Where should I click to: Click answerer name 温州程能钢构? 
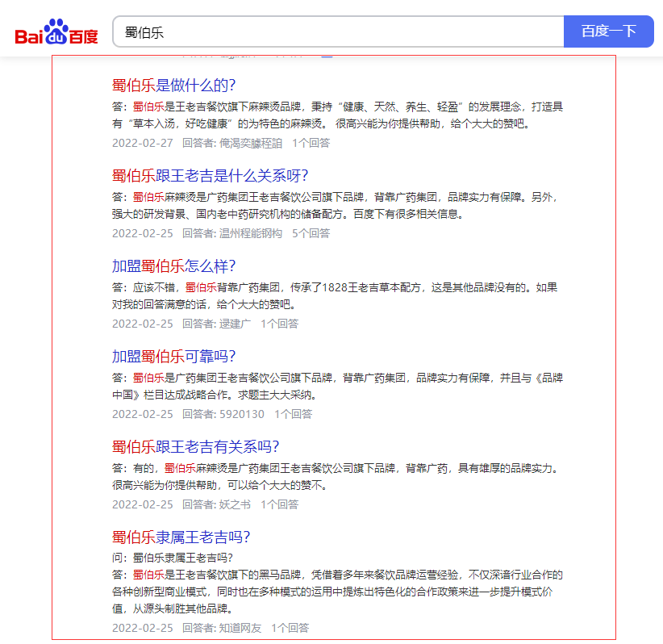coord(250,233)
